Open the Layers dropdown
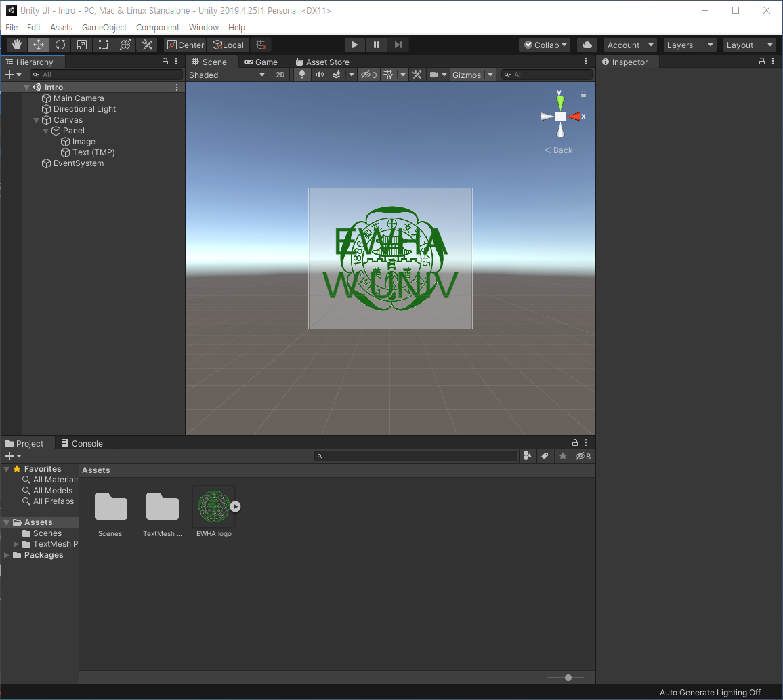 pos(690,45)
